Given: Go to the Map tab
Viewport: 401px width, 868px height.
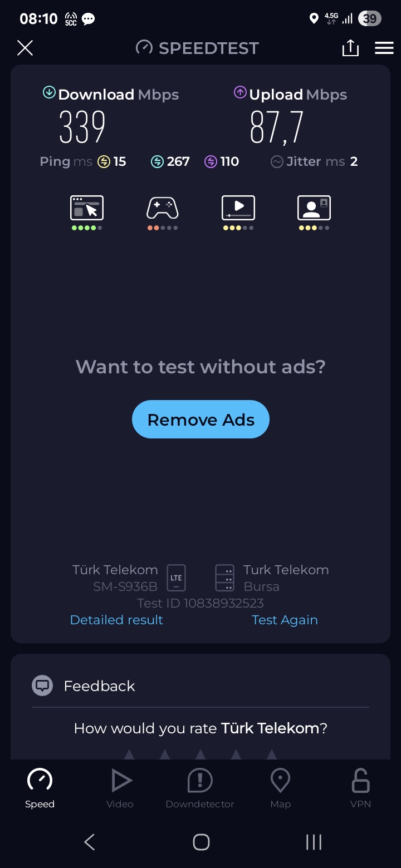Looking at the screenshot, I should point(280,788).
